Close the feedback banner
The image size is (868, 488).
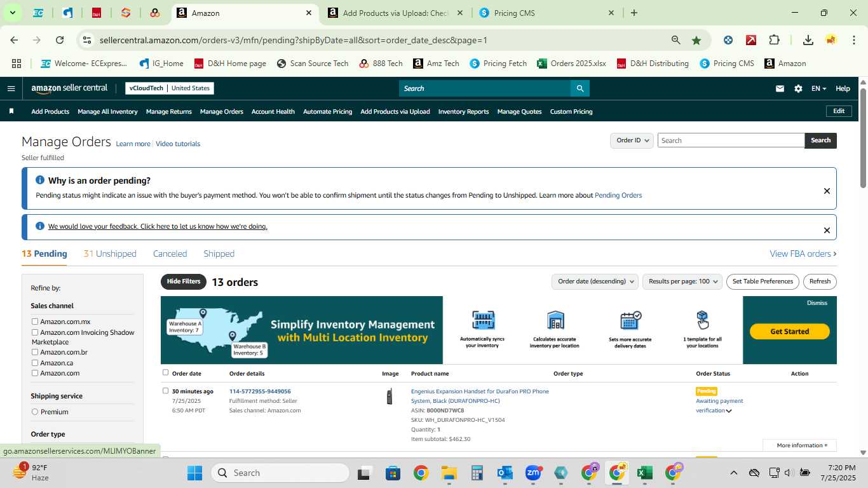(827, 230)
